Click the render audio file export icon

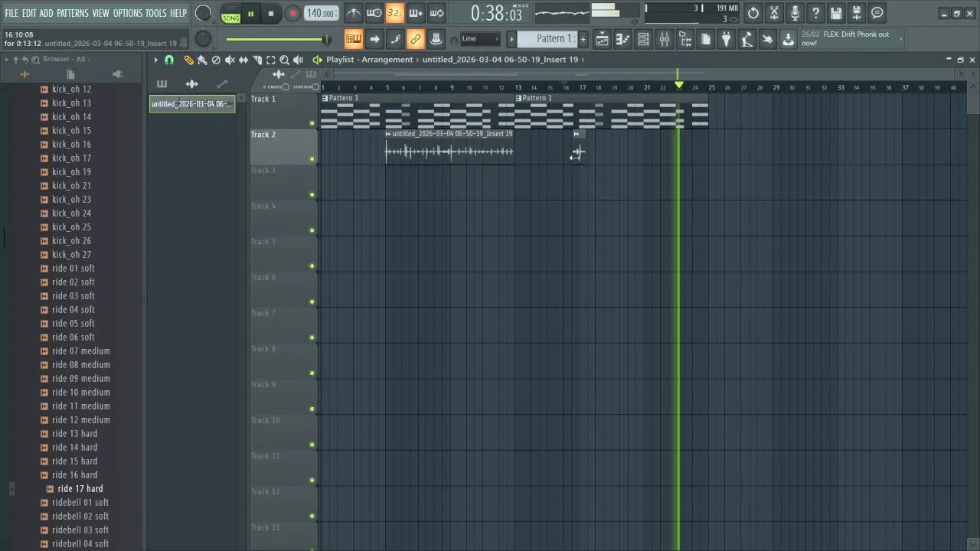coord(857,13)
